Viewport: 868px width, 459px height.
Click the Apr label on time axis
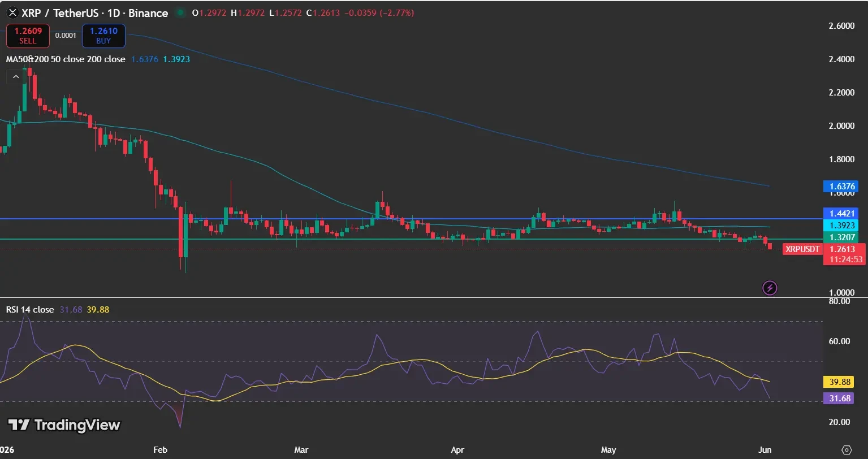point(457,450)
